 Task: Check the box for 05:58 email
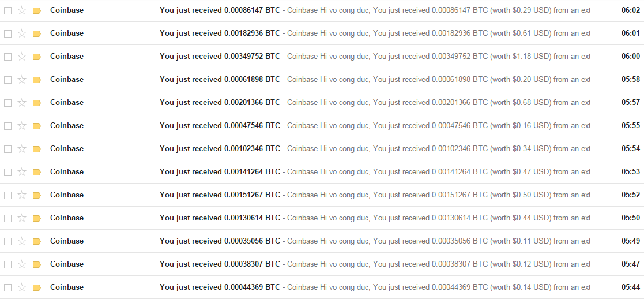[7, 79]
